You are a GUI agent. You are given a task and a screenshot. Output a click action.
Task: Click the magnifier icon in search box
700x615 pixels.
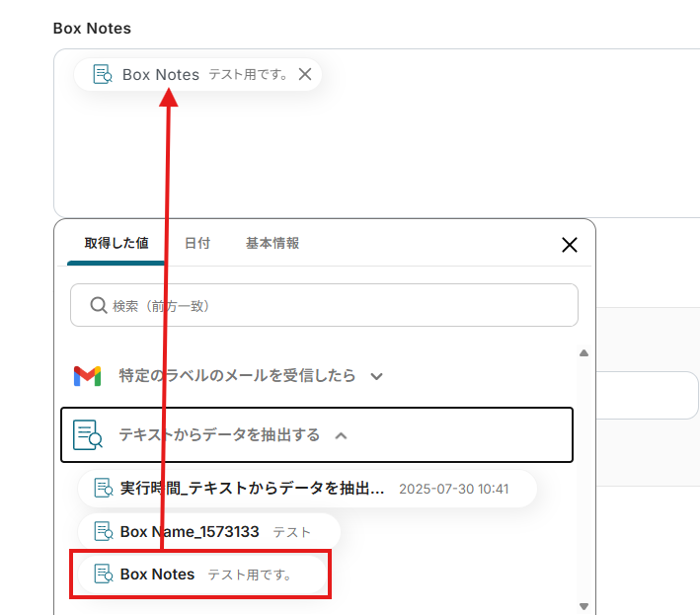point(98,306)
